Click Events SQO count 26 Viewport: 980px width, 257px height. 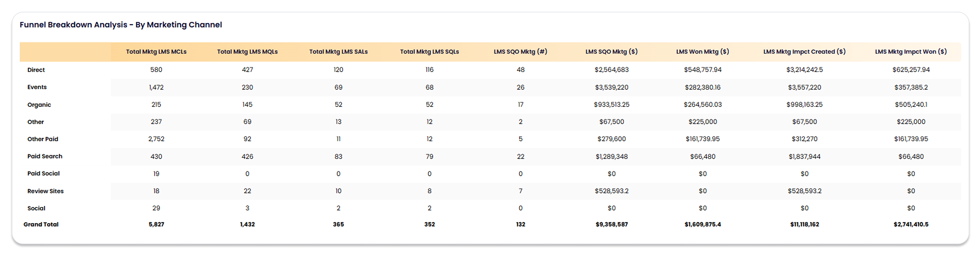520,87
